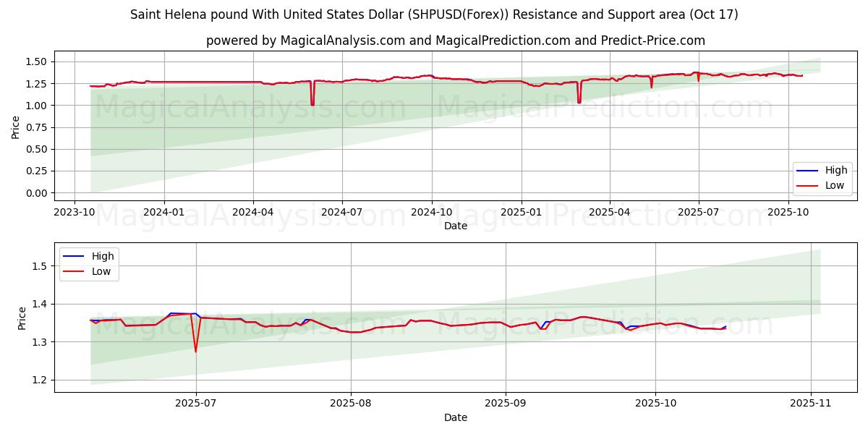868x434 pixels.
Task: Select the Low label in bottom chart legend
Action: 103,271
